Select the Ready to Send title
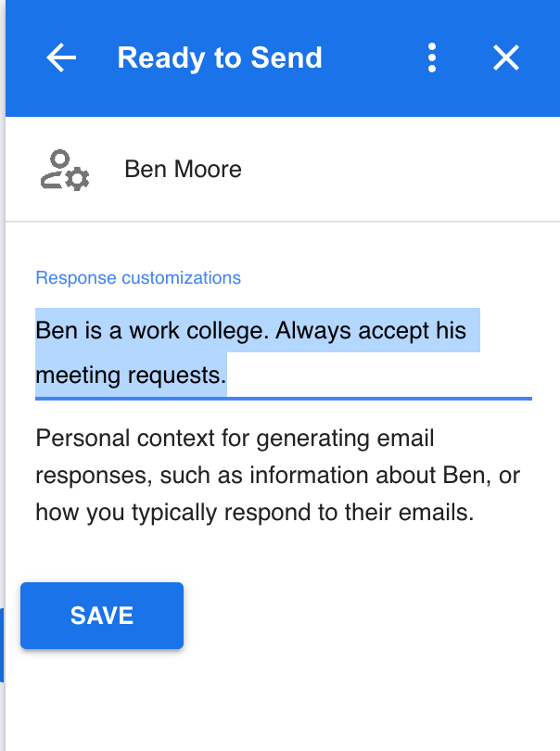Viewport: 560px width, 751px height. [x=220, y=57]
